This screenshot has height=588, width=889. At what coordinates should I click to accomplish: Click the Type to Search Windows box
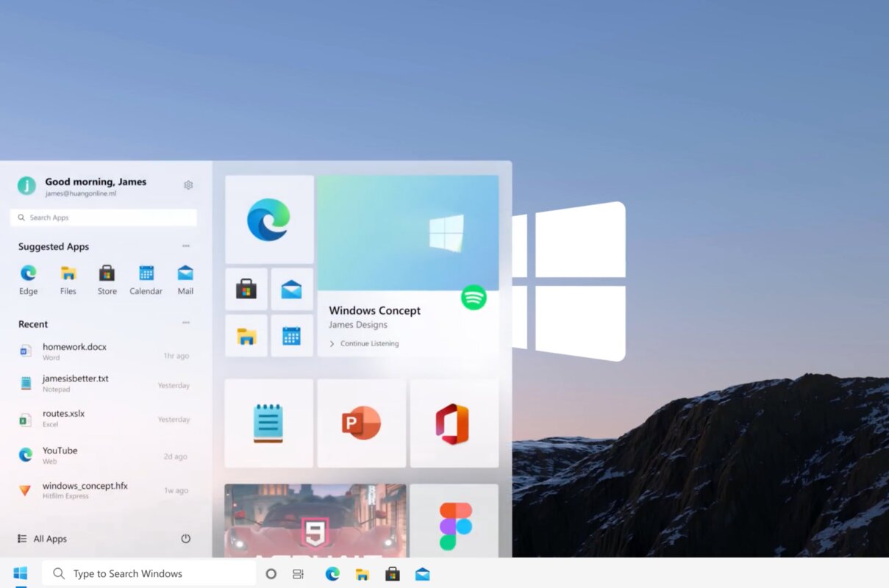click(x=149, y=573)
